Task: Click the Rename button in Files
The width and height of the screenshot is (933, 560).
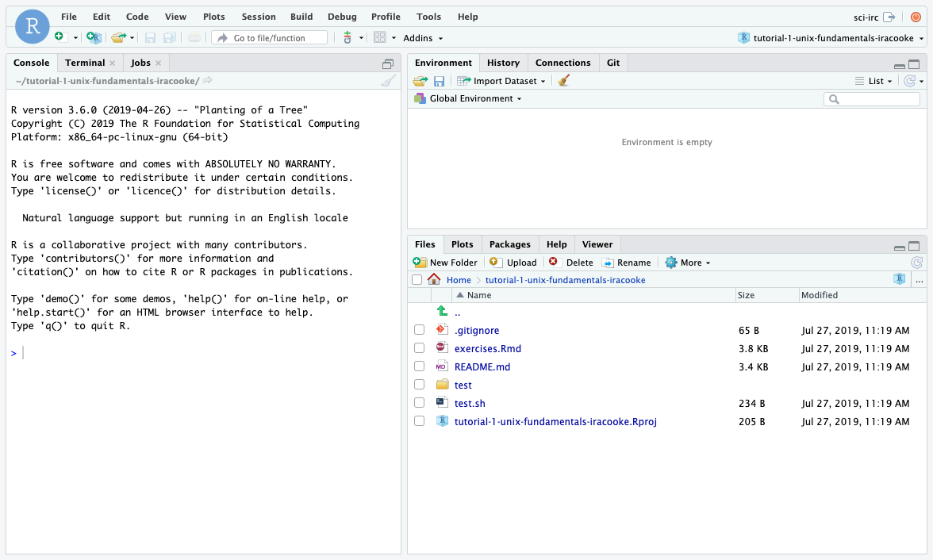Action: click(627, 263)
